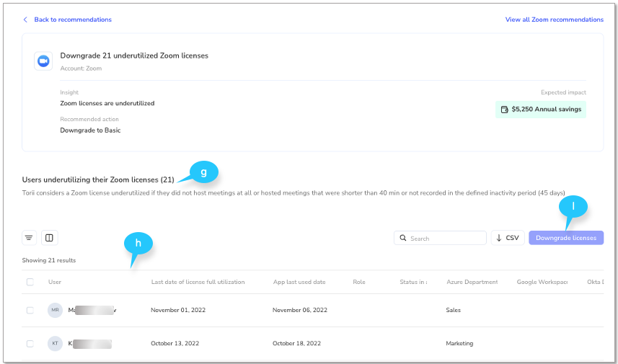618x364 pixels.
Task: Open the filter rows icon
Action: (x=29, y=238)
